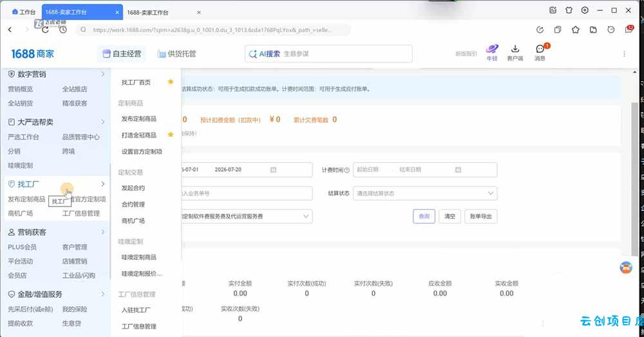
Task: Open the browser history clock icon
Action: coord(63,30)
